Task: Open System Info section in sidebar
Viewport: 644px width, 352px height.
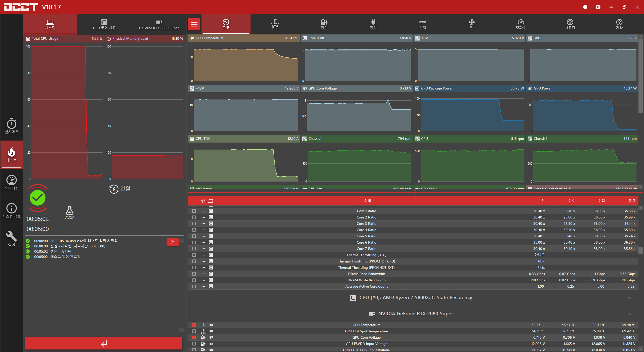Action: pyautogui.click(x=11, y=210)
